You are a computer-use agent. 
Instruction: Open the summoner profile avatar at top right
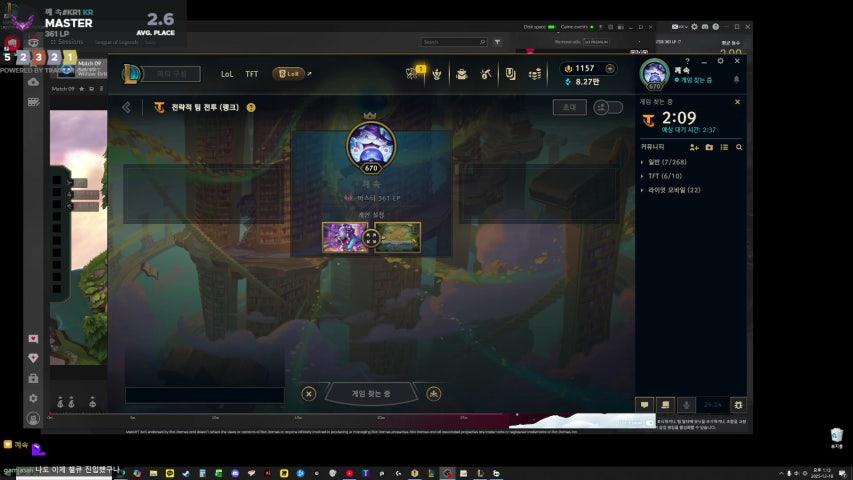[654, 73]
